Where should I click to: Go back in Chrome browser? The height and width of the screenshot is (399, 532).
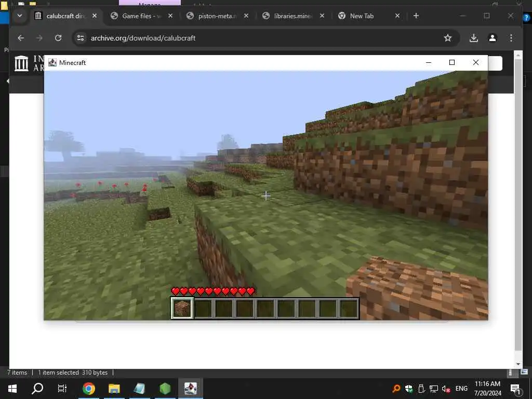[x=21, y=38]
